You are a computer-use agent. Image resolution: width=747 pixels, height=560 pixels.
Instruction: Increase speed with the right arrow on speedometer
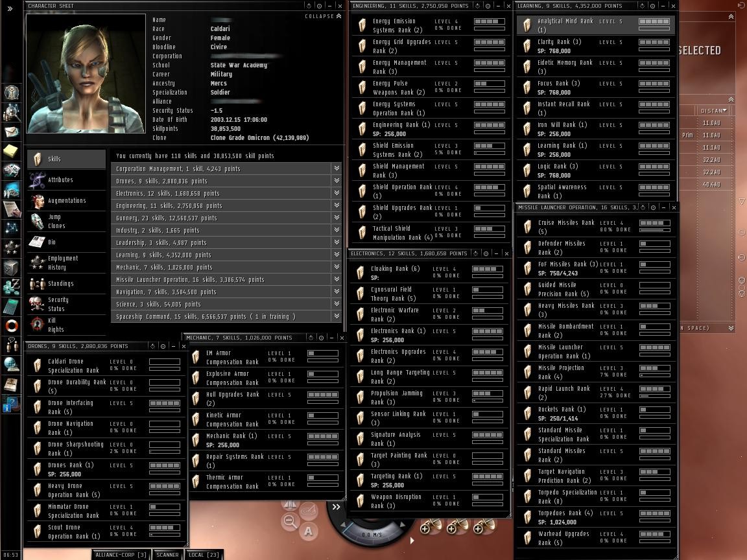(x=402, y=524)
